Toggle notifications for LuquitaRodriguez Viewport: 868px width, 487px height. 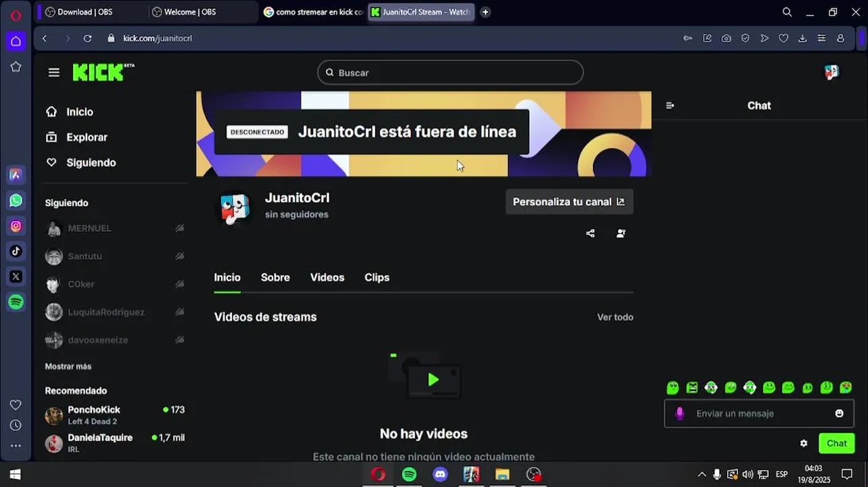click(x=180, y=312)
